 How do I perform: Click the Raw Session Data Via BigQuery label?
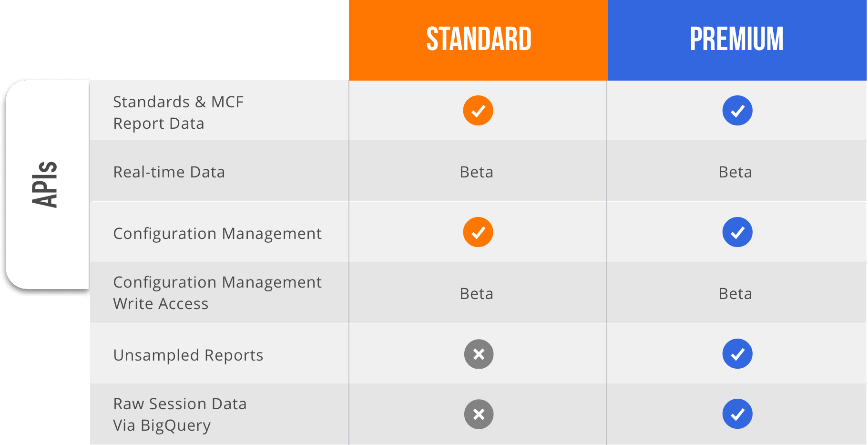point(180,414)
